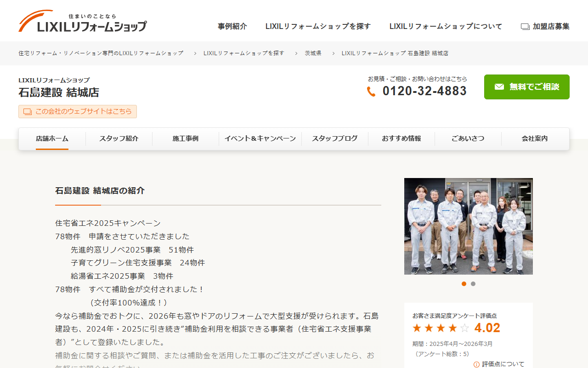Click the star rating 4.02 score
This screenshot has width=588, height=368.
point(487,328)
